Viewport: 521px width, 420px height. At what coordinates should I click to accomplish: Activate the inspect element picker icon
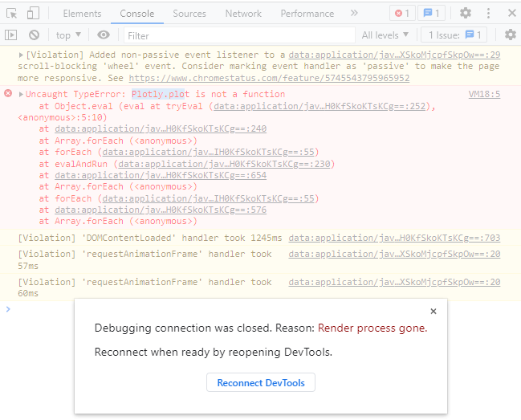coord(11,14)
